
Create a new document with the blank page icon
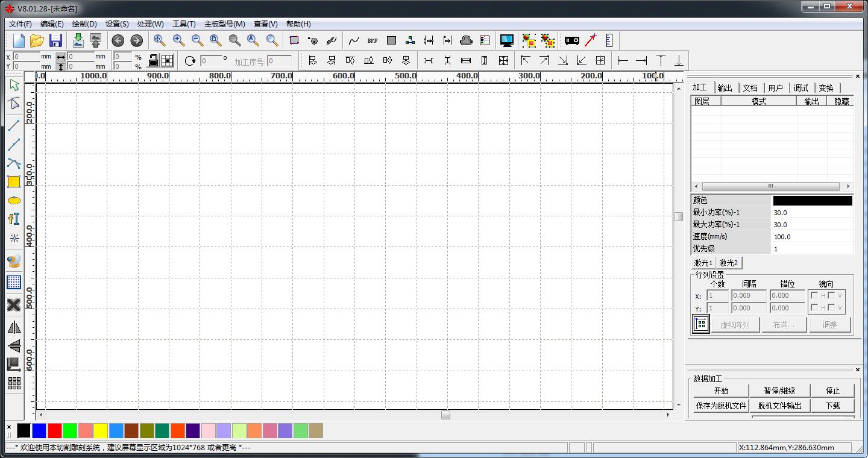tap(19, 40)
